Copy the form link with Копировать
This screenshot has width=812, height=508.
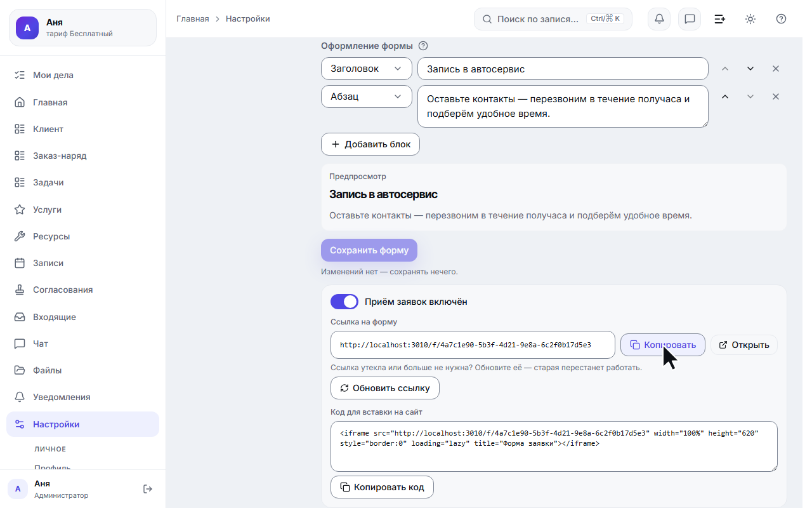point(663,345)
